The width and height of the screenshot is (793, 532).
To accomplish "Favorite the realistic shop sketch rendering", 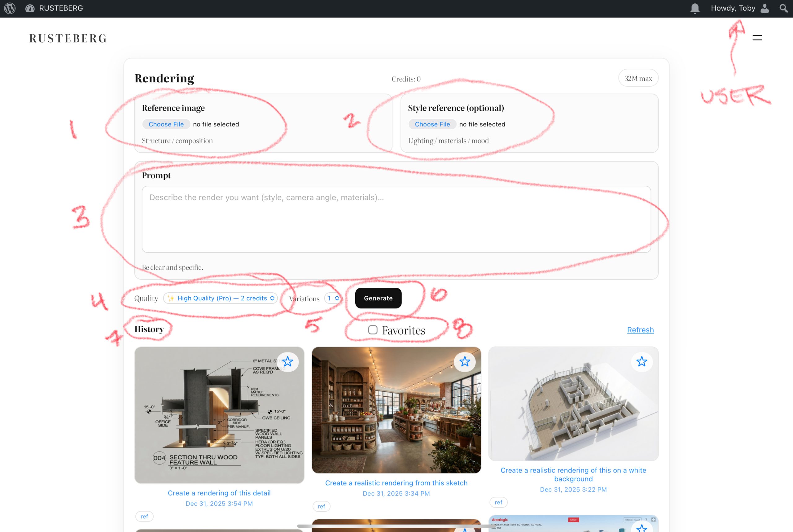I will tap(465, 362).
